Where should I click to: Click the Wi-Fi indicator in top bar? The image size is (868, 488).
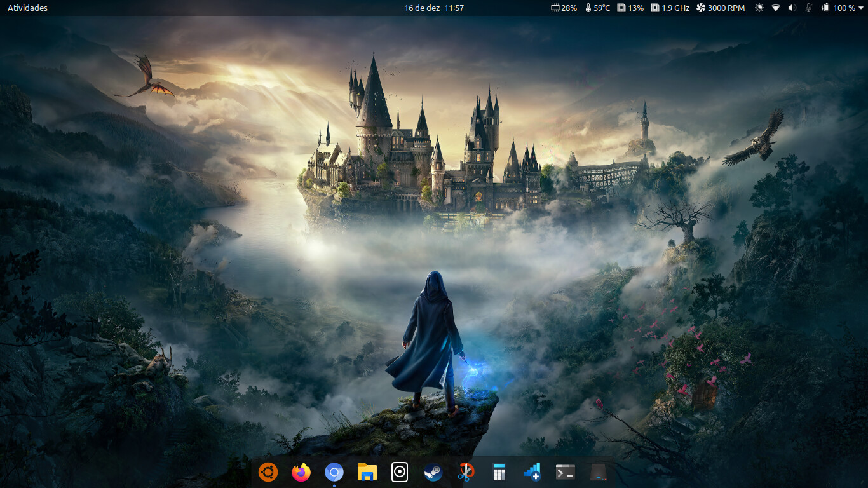point(776,8)
